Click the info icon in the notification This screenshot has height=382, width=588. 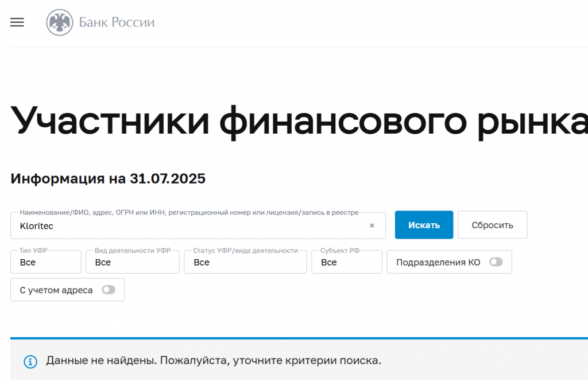click(30, 361)
